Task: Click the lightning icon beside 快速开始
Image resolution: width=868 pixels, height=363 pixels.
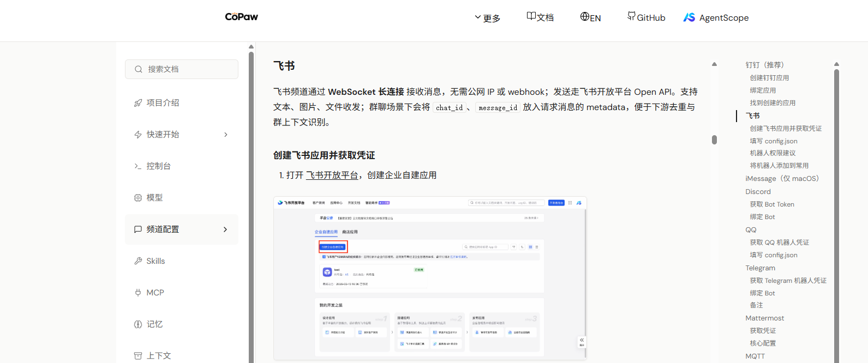Action: [x=138, y=135]
